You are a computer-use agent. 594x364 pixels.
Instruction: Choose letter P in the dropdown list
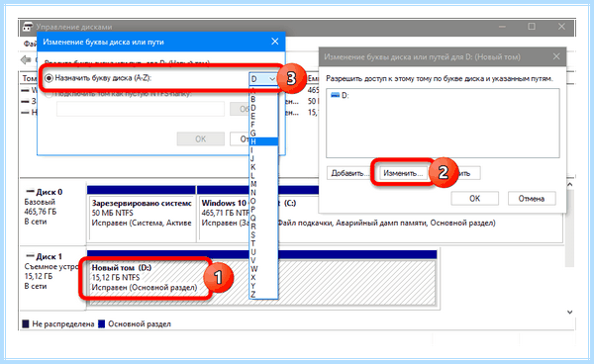(263, 210)
